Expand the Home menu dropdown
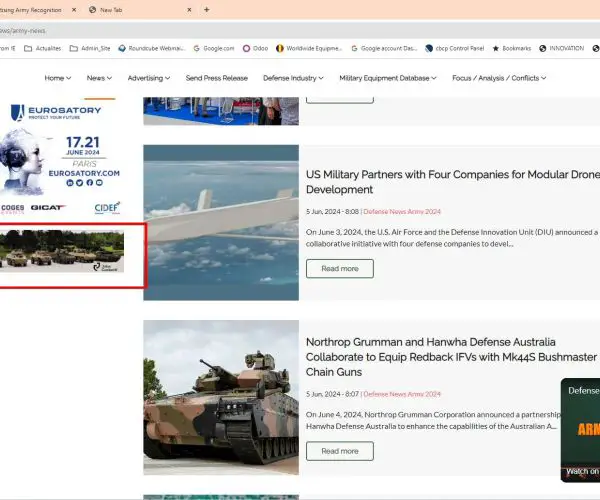 coord(59,78)
